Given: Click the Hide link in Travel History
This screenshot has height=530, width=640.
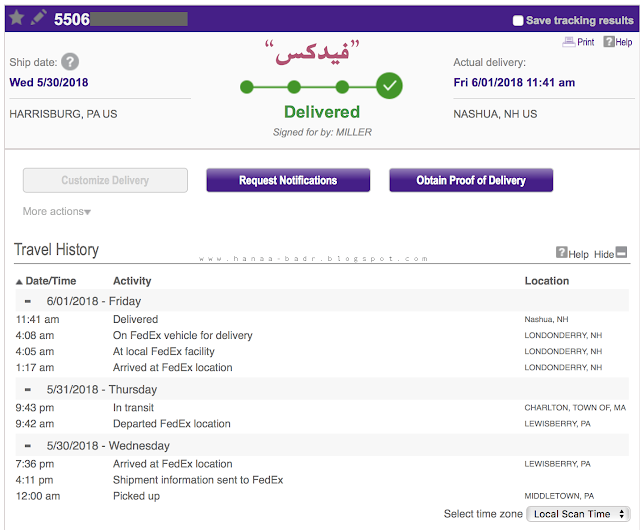Looking at the screenshot, I should coord(604,254).
